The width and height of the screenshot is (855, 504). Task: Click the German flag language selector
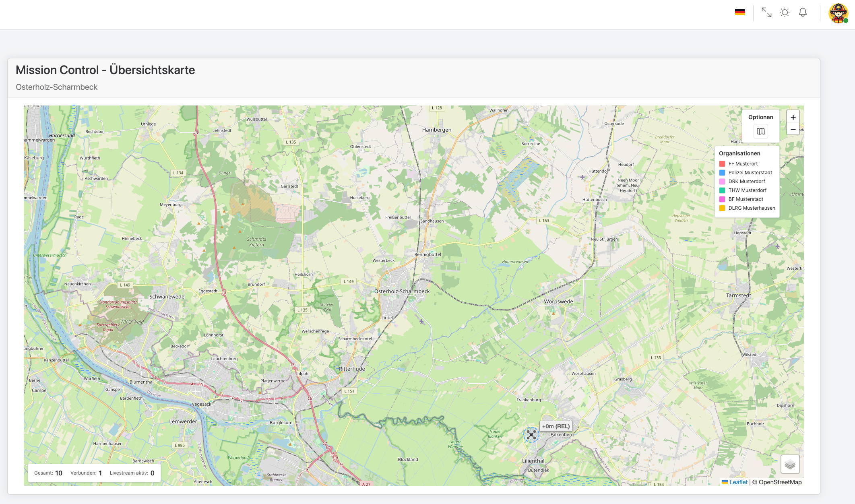[740, 12]
